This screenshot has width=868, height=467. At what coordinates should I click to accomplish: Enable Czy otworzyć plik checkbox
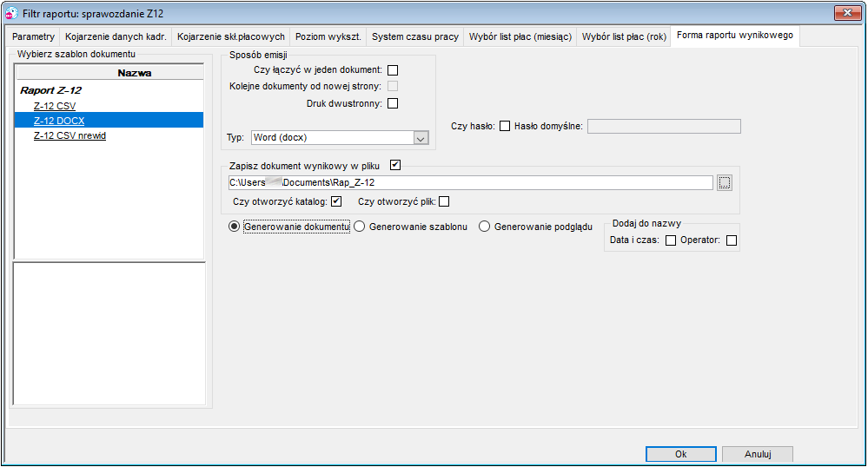444,201
